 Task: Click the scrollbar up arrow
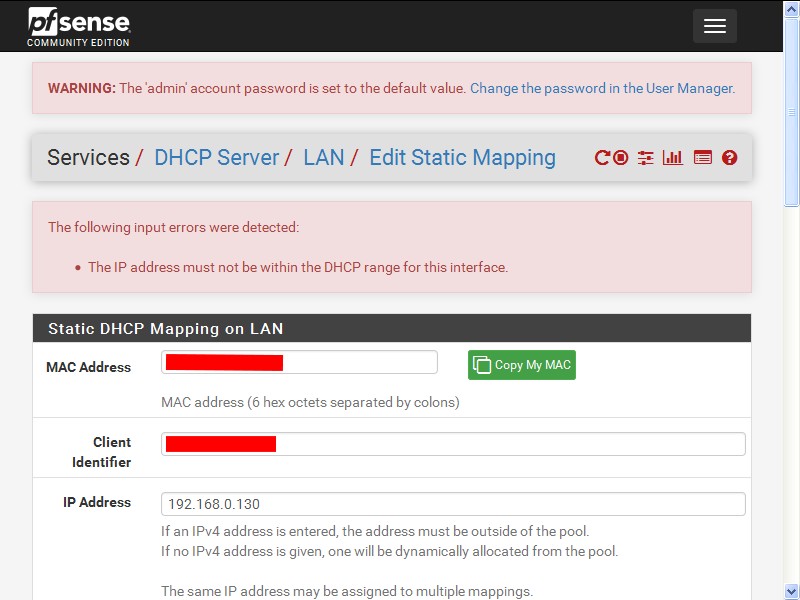tap(792, 9)
